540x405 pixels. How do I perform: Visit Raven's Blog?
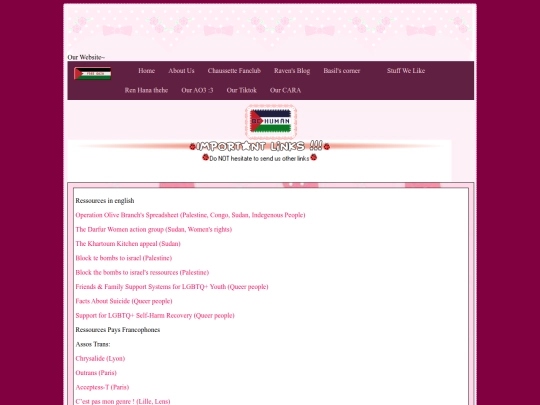pos(292,71)
